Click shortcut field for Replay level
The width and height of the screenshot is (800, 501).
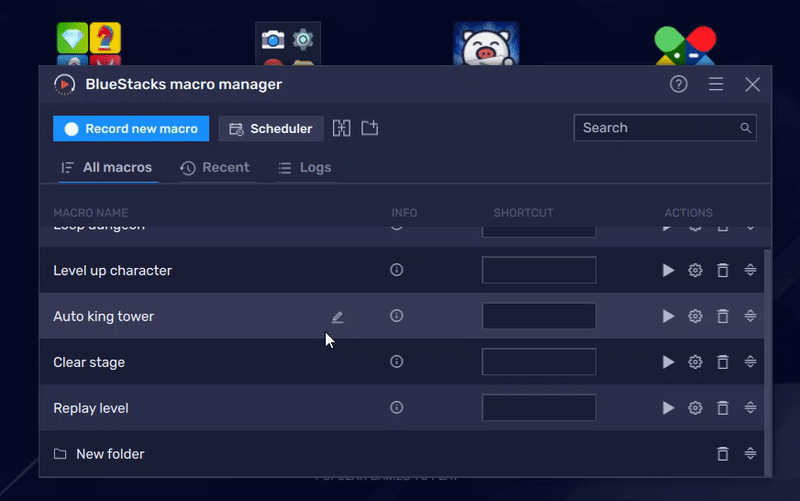point(539,408)
